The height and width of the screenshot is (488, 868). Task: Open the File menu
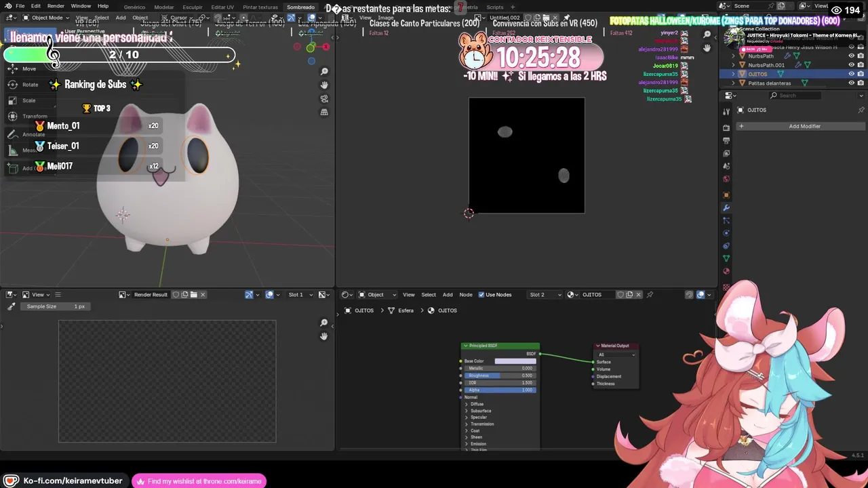coord(20,6)
